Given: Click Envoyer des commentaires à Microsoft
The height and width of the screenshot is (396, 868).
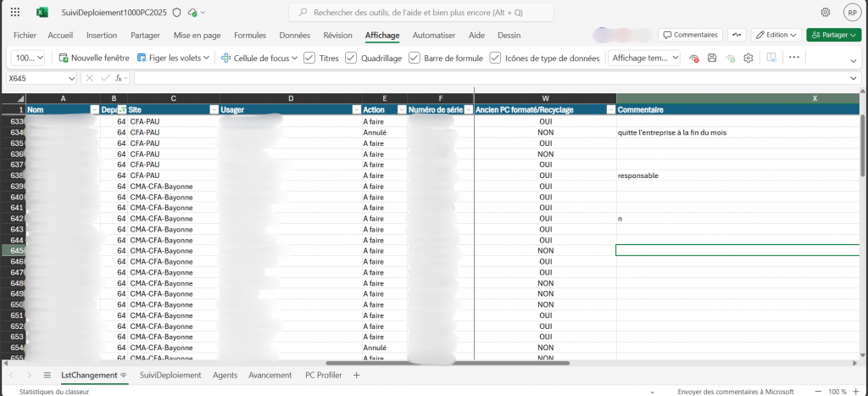Looking at the screenshot, I should pos(737,392).
